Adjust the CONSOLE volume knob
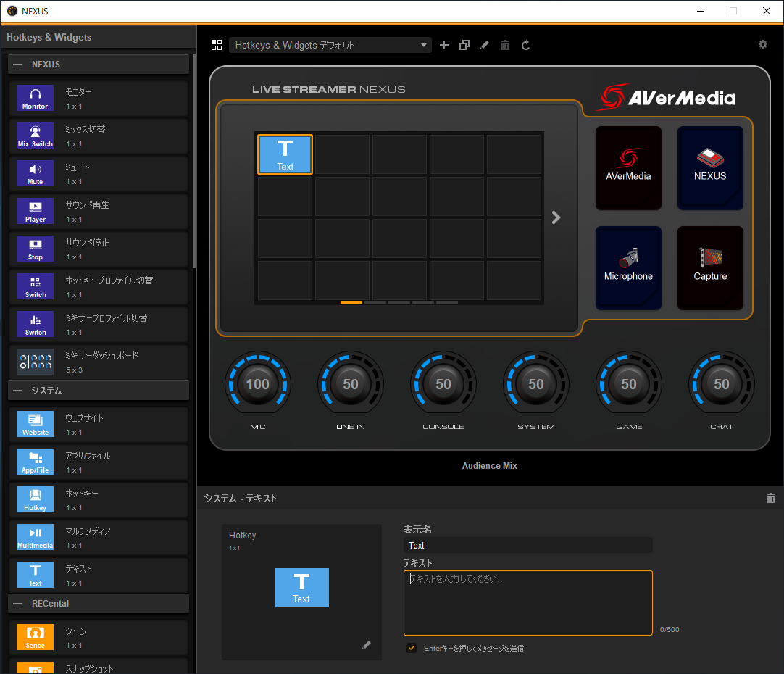This screenshot has height=674, width=784. point(443,384)
